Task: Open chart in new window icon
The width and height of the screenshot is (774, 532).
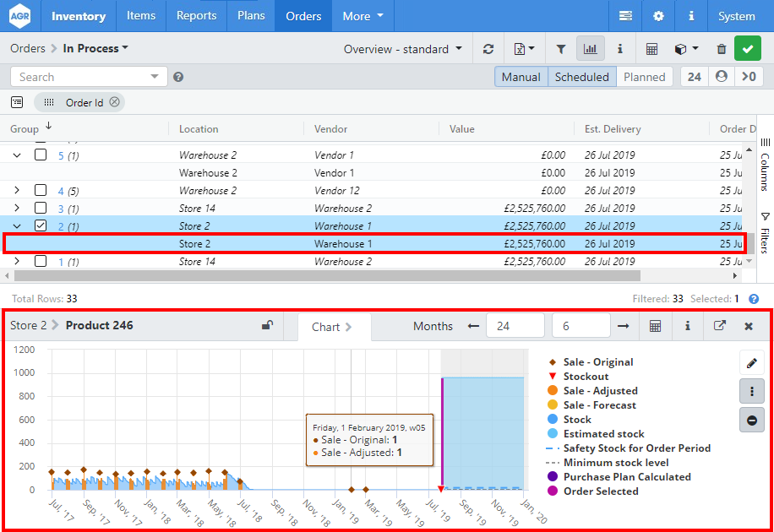Action: point(720,326)
